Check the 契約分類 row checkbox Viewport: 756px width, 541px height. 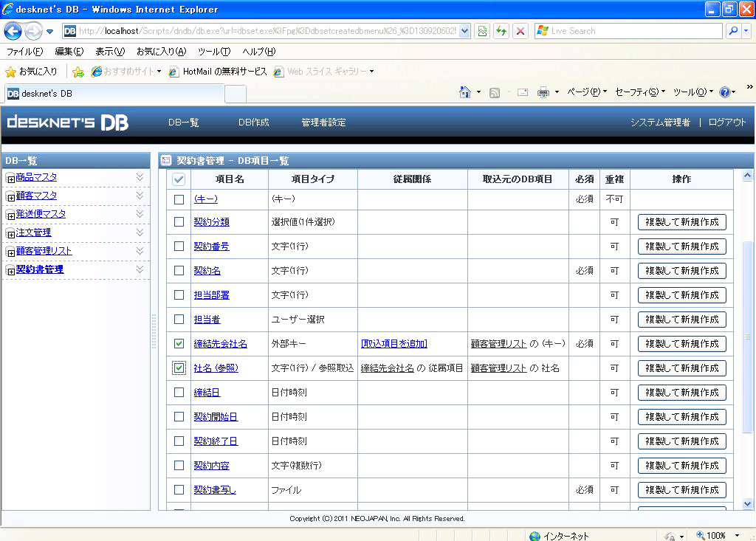pos(179,221)
